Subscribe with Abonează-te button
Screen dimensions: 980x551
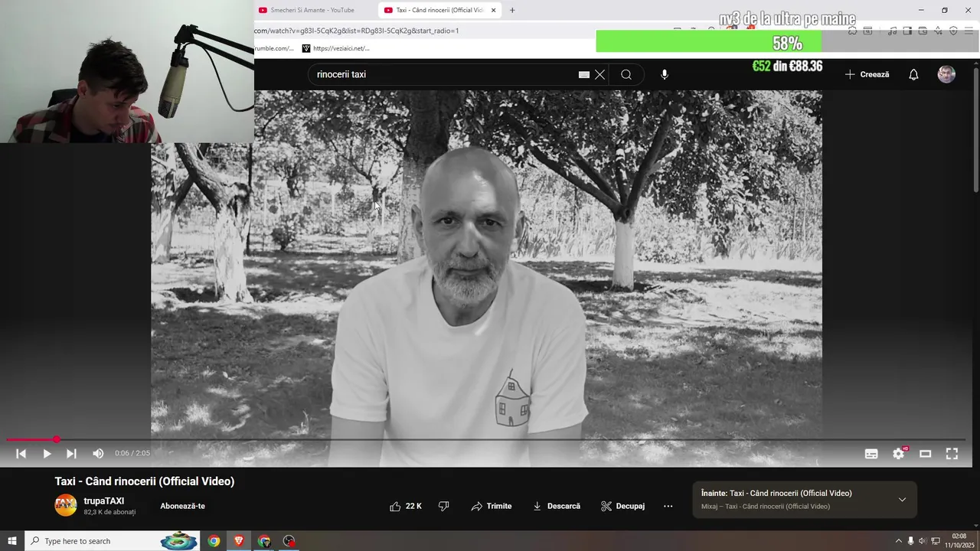[182, 506]
